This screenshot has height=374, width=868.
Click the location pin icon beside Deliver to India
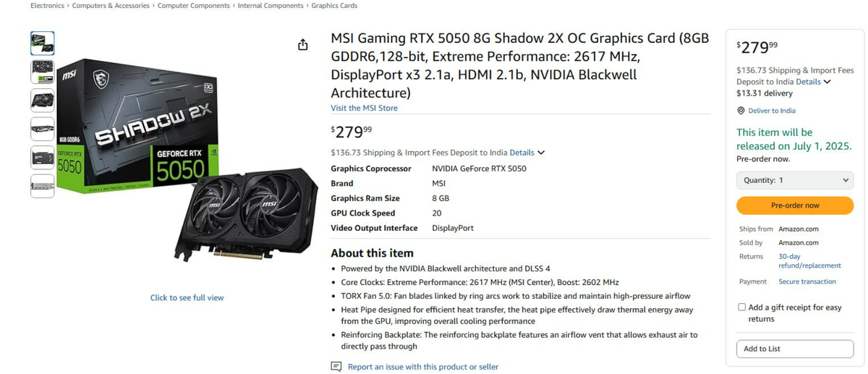click(741, 111)
